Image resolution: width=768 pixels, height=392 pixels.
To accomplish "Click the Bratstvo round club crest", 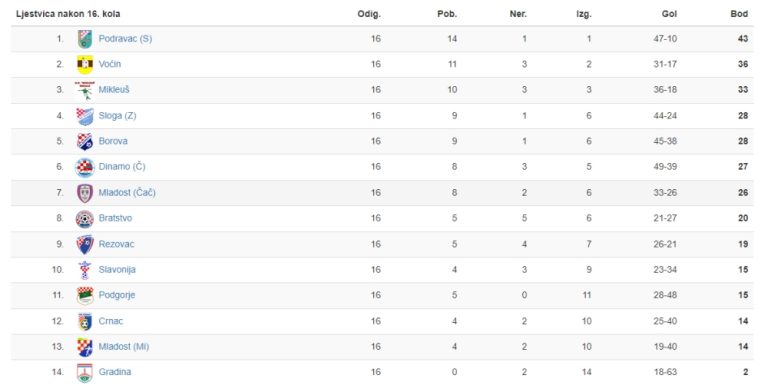I will (x=85, y=219).
